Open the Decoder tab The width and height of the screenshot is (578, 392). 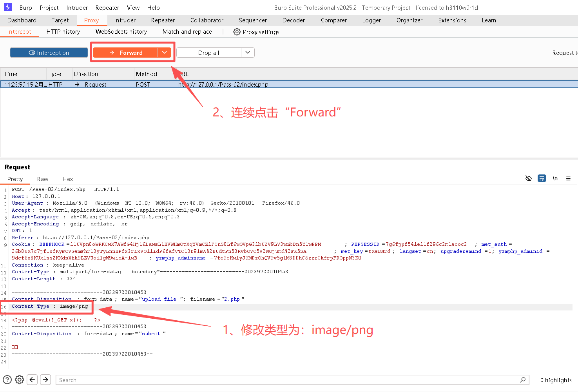294,20
